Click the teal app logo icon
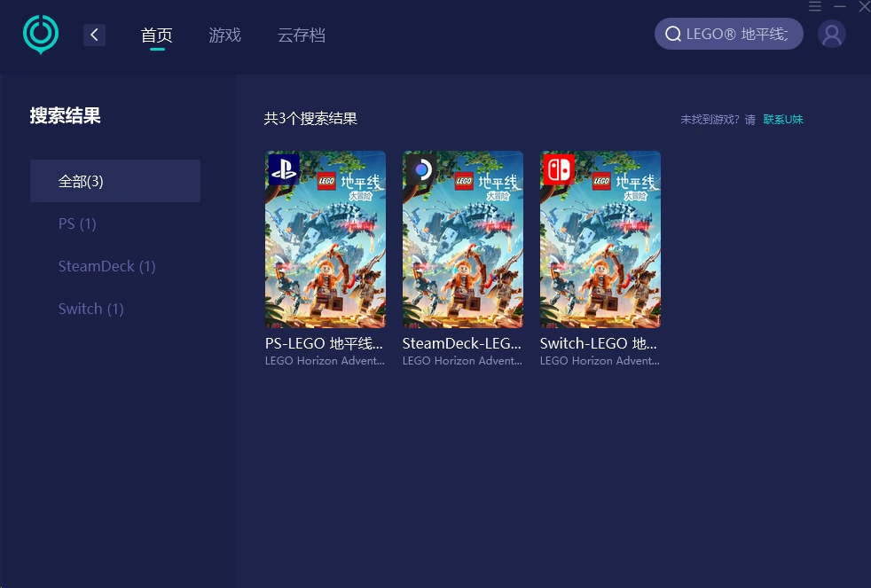The height and width of the screenshot is (588, 871). pyautogui.click(x=41, y=35)
